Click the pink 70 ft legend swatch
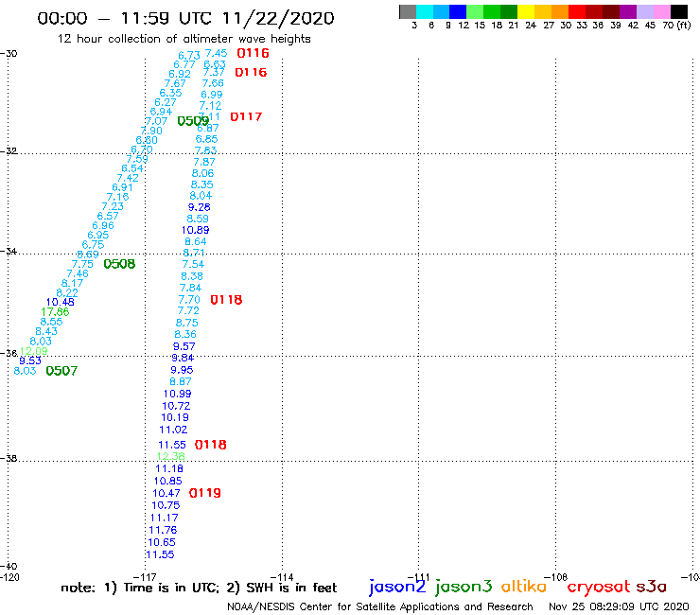Image resolution: width=700 pixels, height=615 pixels. coord(661,11)
